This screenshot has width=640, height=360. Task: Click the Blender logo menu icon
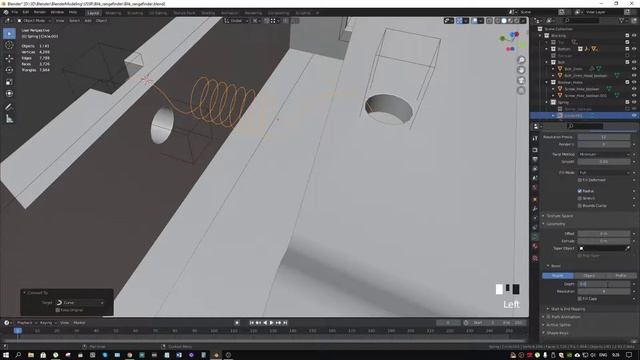pyautogui.click(x=6, y=12)
